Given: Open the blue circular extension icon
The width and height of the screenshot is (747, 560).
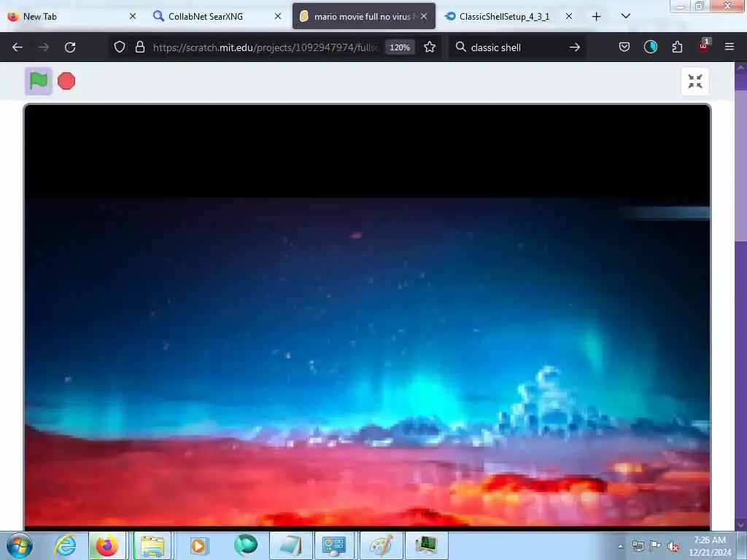Looking at the screenshot, I should point(650,47).
